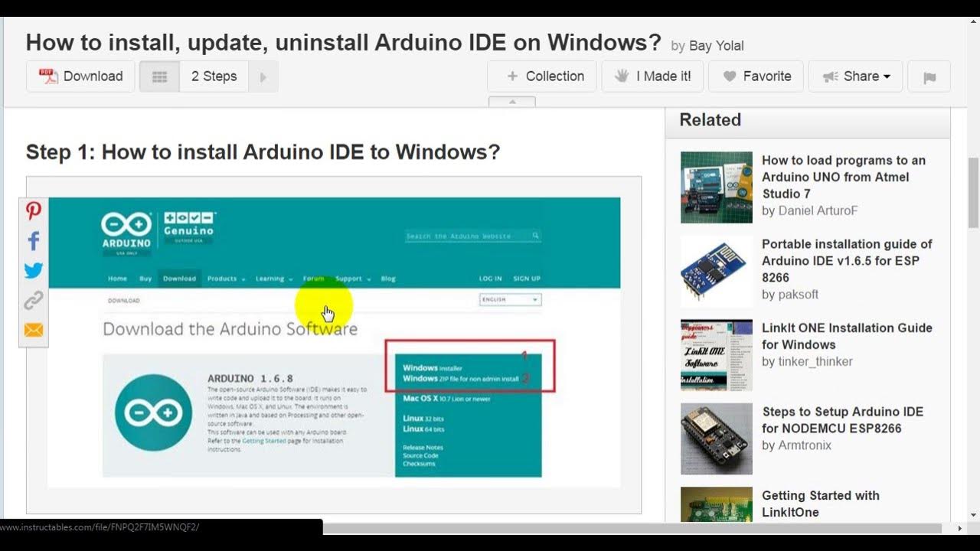Click the LinkIt ONE software thumbnail
This screenshot has height=551, width=980.
(717, 355)
